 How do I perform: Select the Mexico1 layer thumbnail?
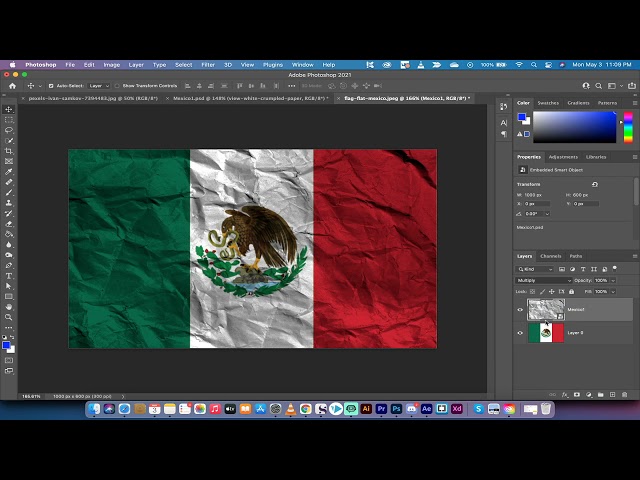click(546, 309)
